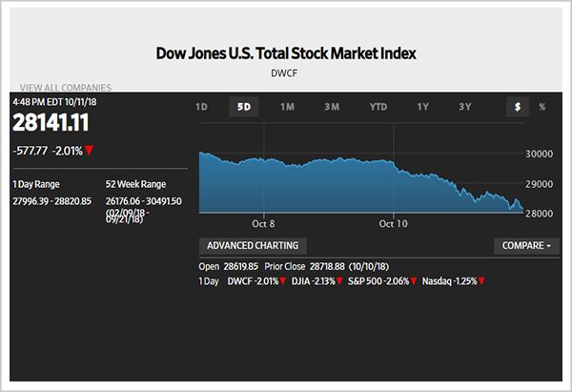The image size is (572, 392).
Task: Click the Advanced Charting button
Action: click(253, 245)
